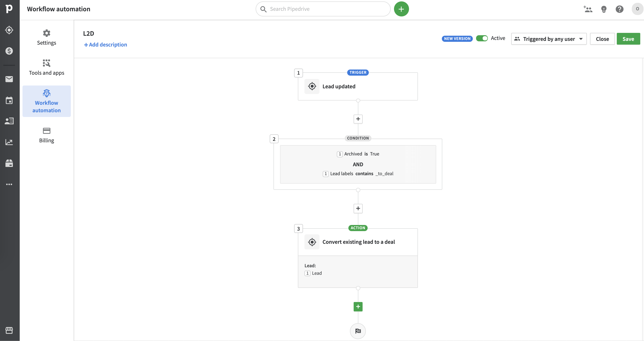This screenshot has width=644, height=341.
Task: Open Mail from the envelope icon
Action: click(x=9, y=79)
